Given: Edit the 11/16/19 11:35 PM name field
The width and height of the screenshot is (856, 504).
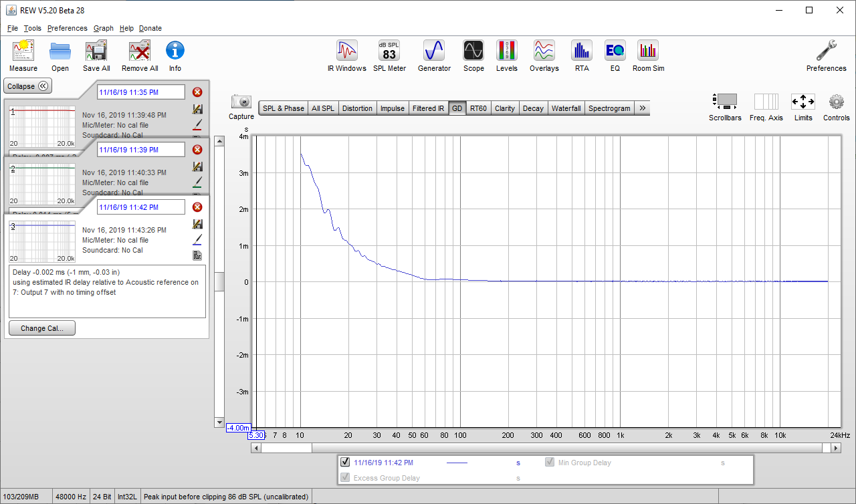Looking at the screenshot, I should pos(141,92).
